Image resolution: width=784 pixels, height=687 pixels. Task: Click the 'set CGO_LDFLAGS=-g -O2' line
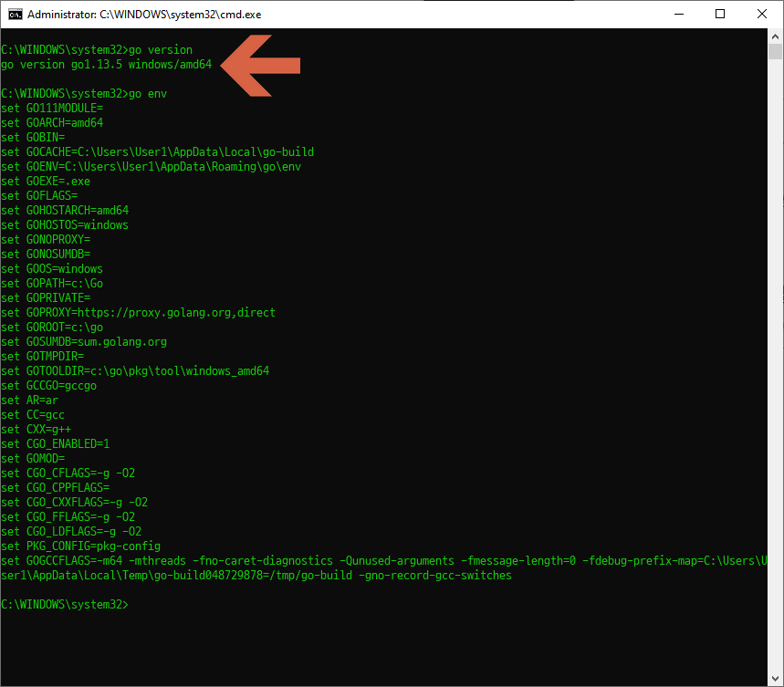[71, 532]
